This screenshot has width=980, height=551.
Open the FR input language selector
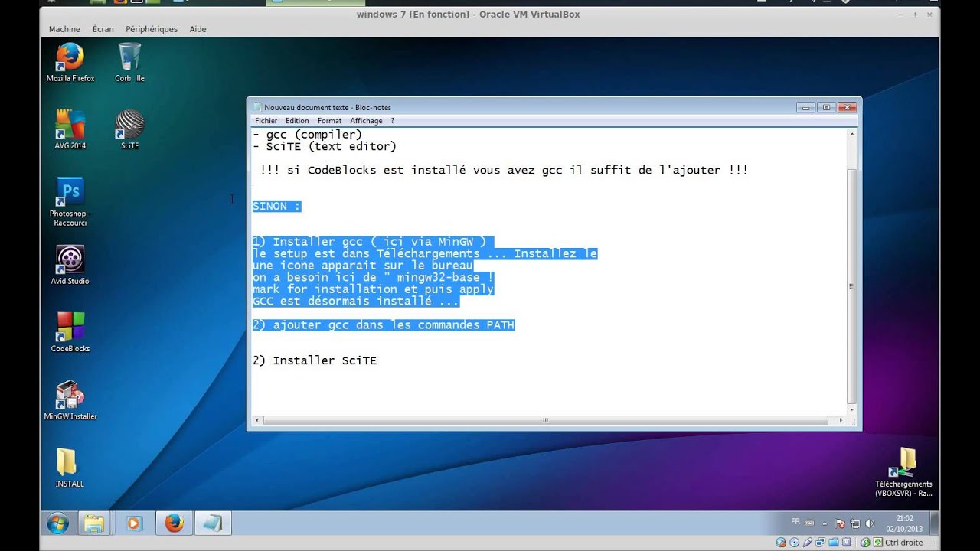tap(795, 521)
